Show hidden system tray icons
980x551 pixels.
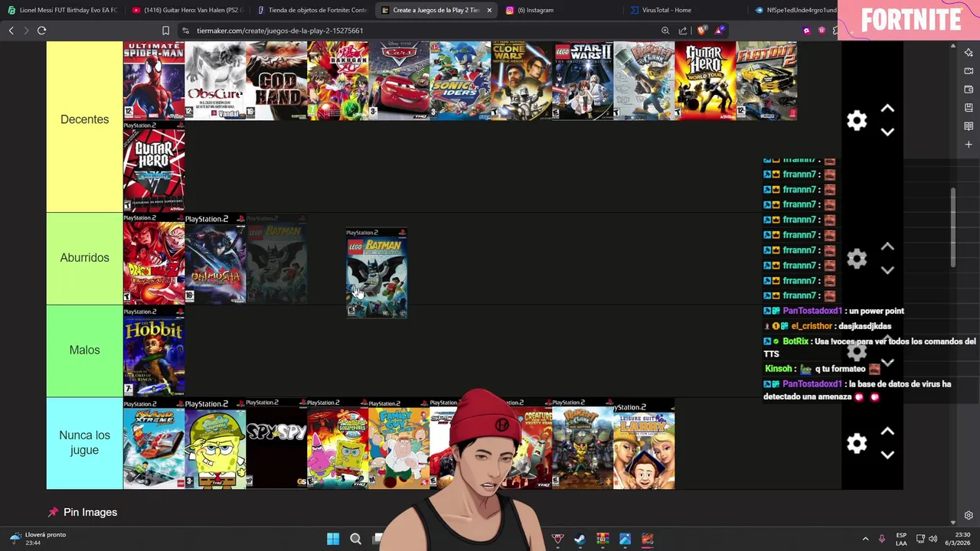coord(865,539)
